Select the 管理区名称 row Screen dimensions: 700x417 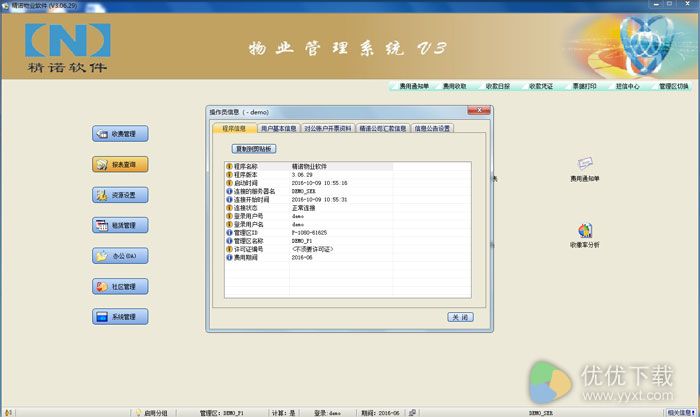(x=347, y=241)
